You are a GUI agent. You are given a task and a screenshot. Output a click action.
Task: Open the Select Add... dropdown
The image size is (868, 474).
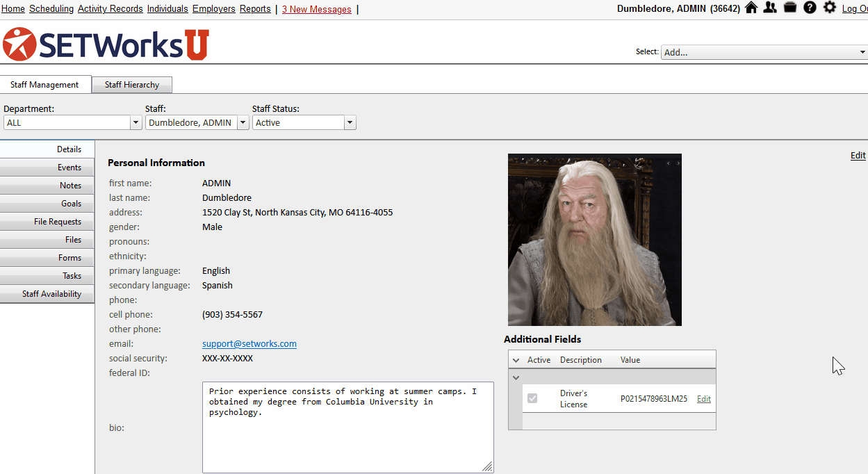pyautogui.click(x=764, y=52)
